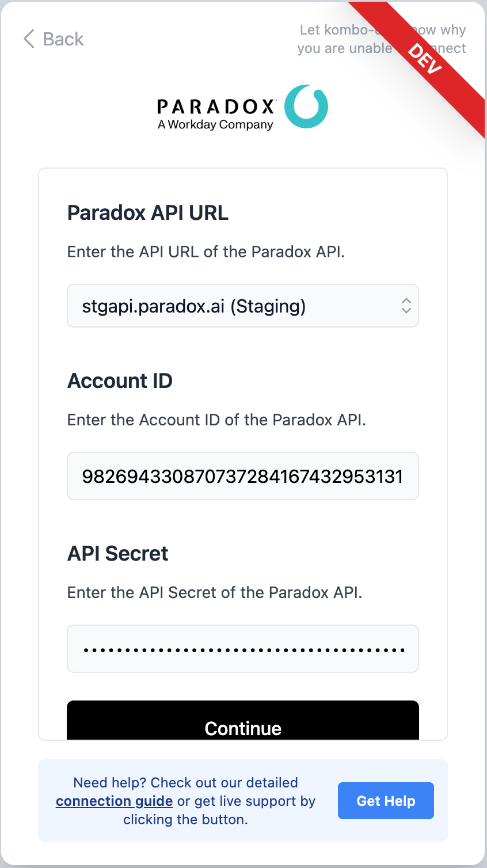The height and width of the screenshot is (868, 487).
Task: Click the teal Paradox swirl logo
Action: pyautogui.click(x=306, y=106)
